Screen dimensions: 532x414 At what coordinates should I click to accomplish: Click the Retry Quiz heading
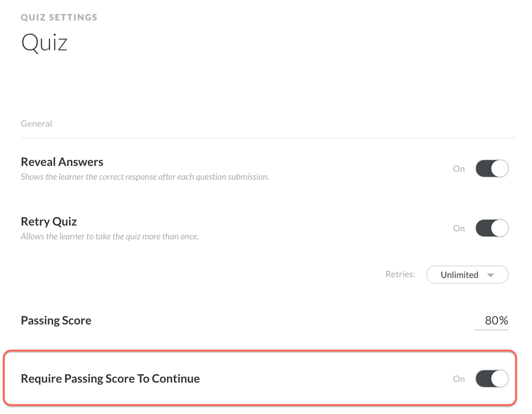point(48,221)
